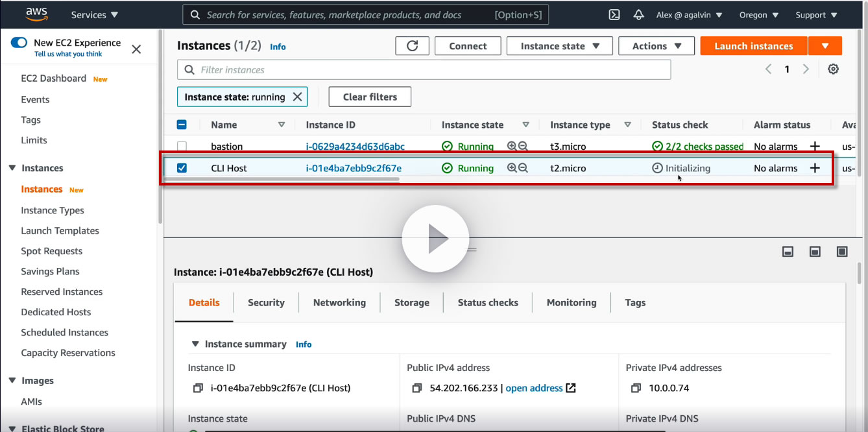Open the Launch instances split arrow

click(x=825, y=46)
